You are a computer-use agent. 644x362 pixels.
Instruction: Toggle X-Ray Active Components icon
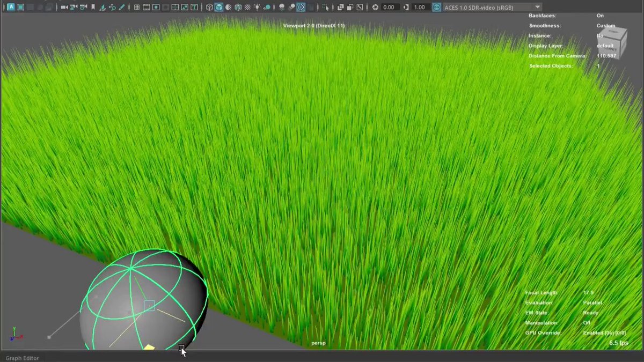[350, 8]
